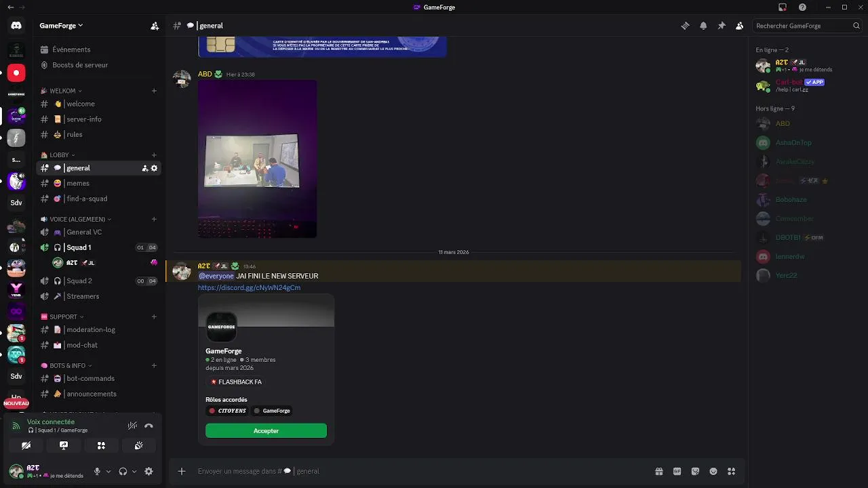
Task: Focus the Rechercher GameForge search box
Action: point(807,26)
